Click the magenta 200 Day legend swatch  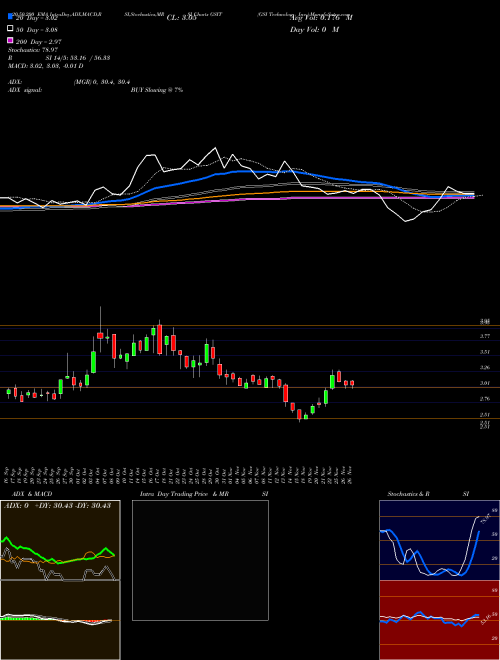pyautogui.click(x=10, y=40)
